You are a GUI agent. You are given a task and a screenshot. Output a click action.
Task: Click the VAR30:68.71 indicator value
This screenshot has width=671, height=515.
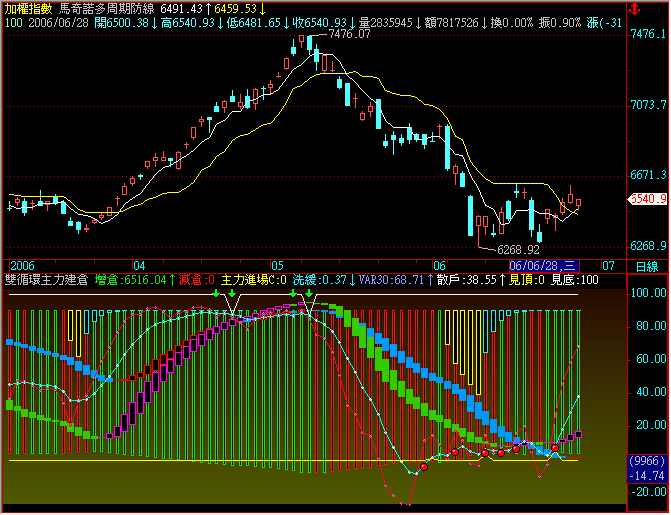(392, 280)
